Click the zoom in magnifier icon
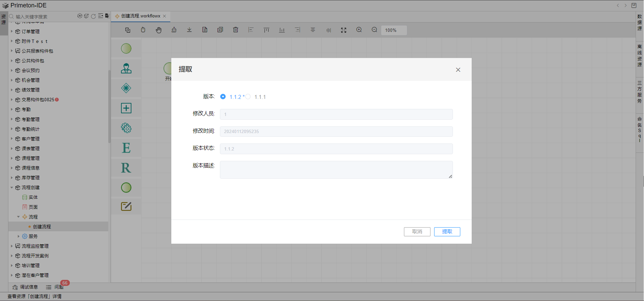 [x=359, y=30]
